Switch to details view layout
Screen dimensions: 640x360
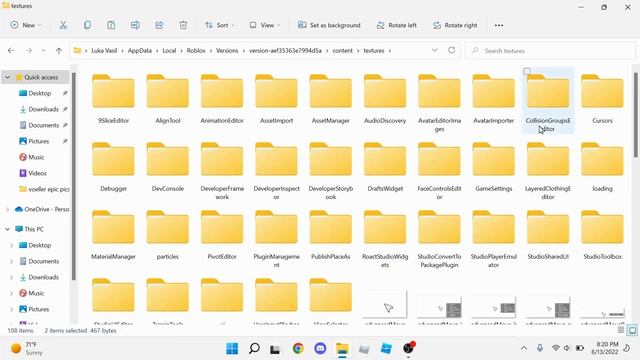(x=621, y=330)
